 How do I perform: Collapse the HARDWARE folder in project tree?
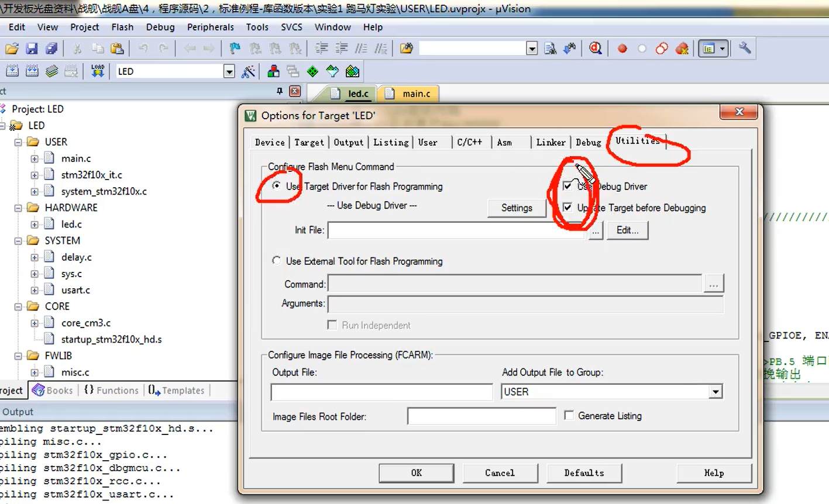[x=18, y=208]
